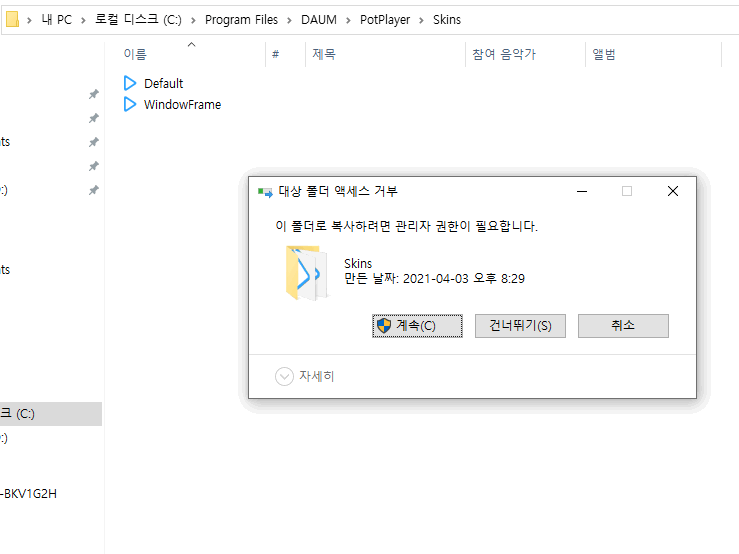
Task: Click the play icon beside WindowFrame
Action: pyautogui.click(x=130, y=104)
